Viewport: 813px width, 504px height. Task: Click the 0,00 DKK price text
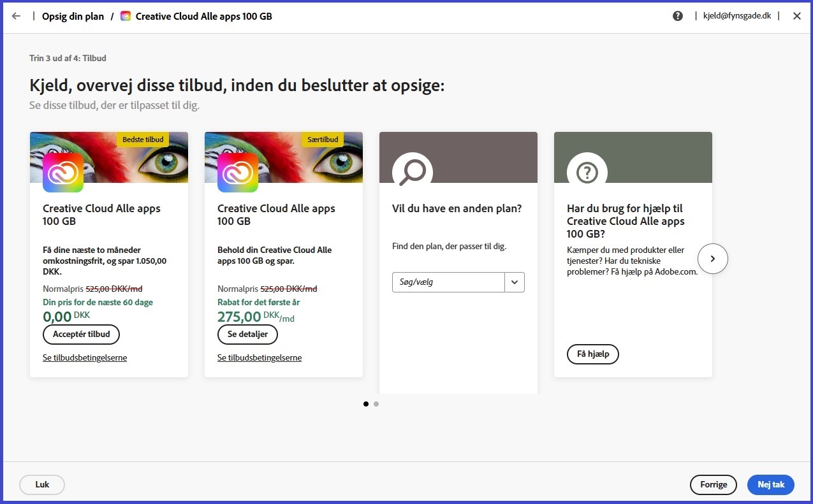(66, 317)
